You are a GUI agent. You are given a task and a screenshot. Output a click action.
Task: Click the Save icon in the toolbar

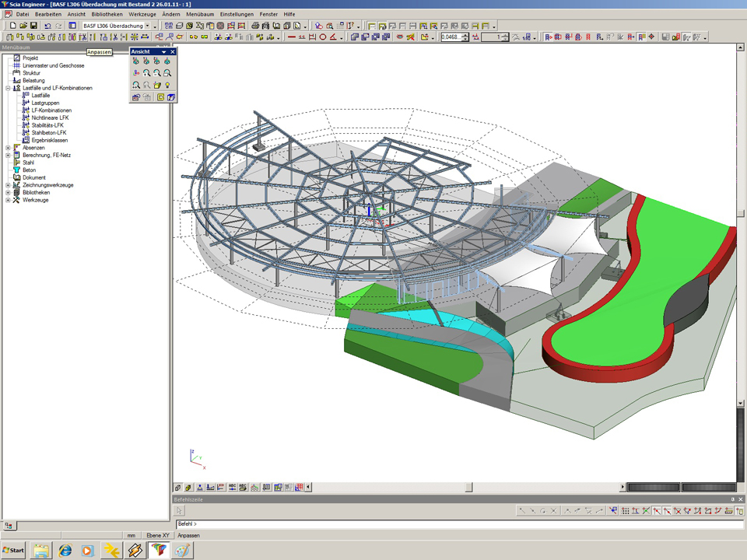point(33,26)
